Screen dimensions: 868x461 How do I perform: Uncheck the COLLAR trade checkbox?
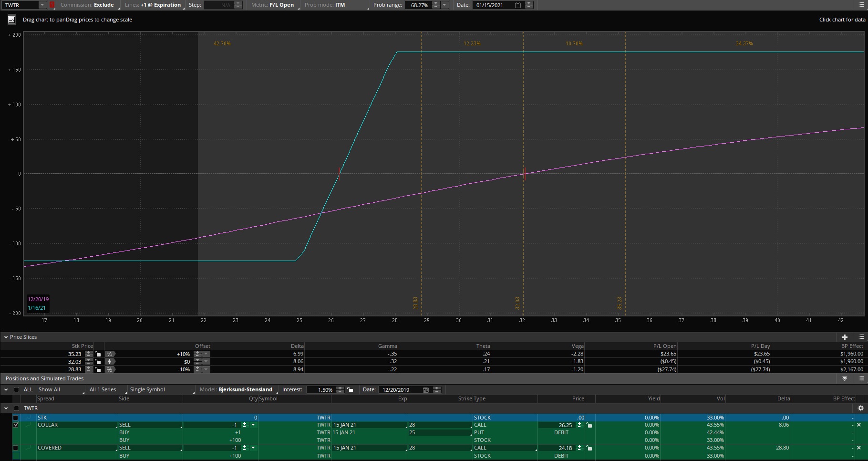(16, 425)
